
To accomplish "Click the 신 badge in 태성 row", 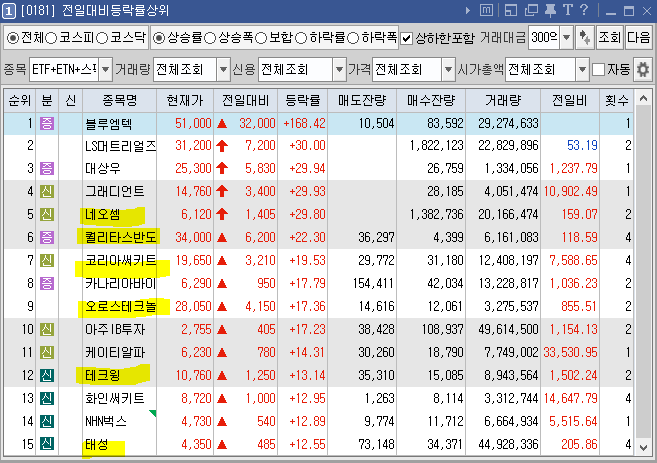I will [x=47, y=444].
